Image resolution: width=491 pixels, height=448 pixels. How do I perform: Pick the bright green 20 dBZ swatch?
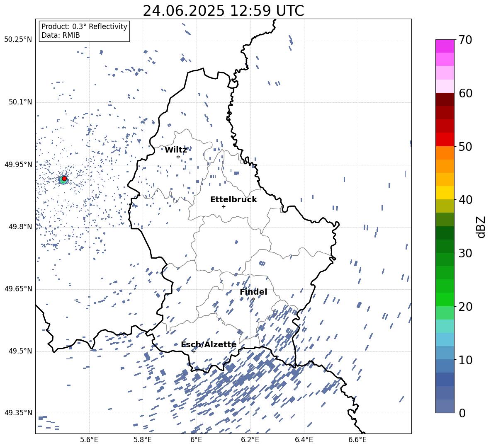(445, 299)
